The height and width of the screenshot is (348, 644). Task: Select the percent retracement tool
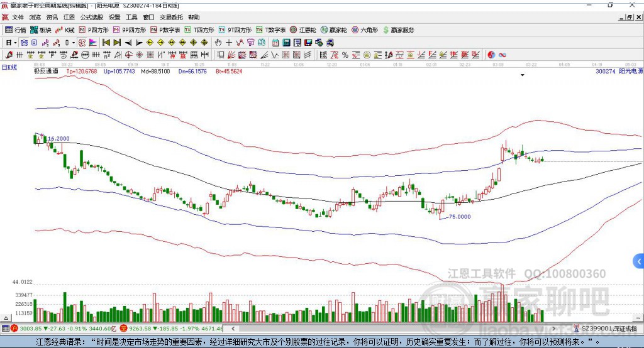pyautogui.click(x=345, y=55)
